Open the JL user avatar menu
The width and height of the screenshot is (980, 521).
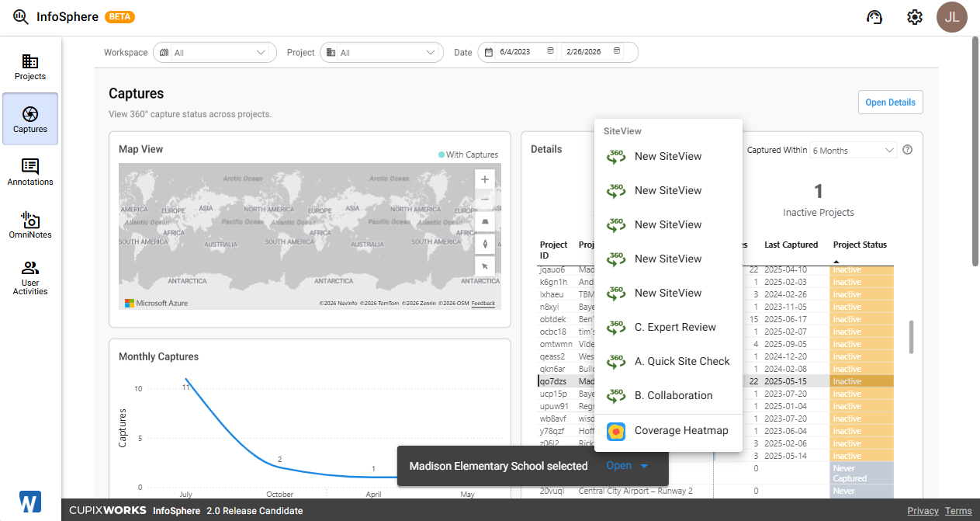(952, 17)
